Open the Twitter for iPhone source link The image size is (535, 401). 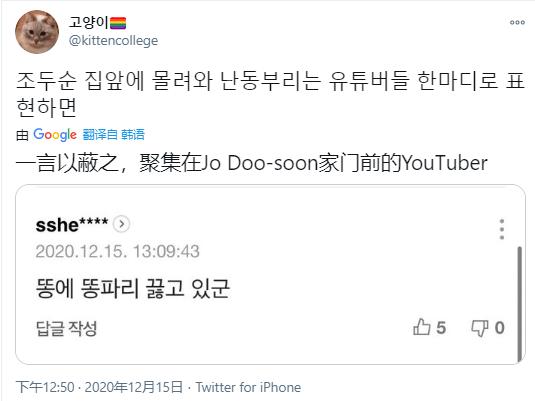click(x=248, y=387)
